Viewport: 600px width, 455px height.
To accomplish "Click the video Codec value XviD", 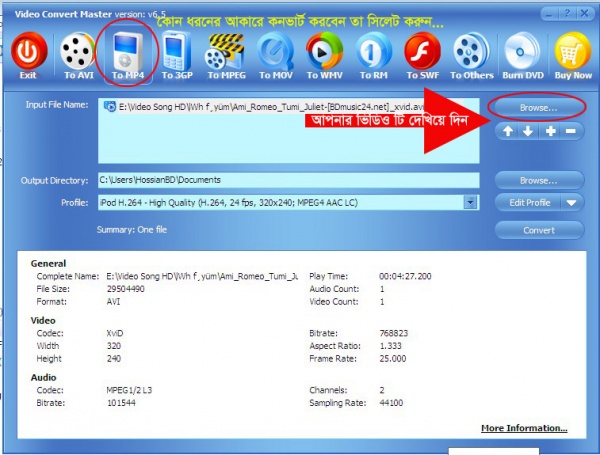I will pyautogui.click(x=115, y=333).
